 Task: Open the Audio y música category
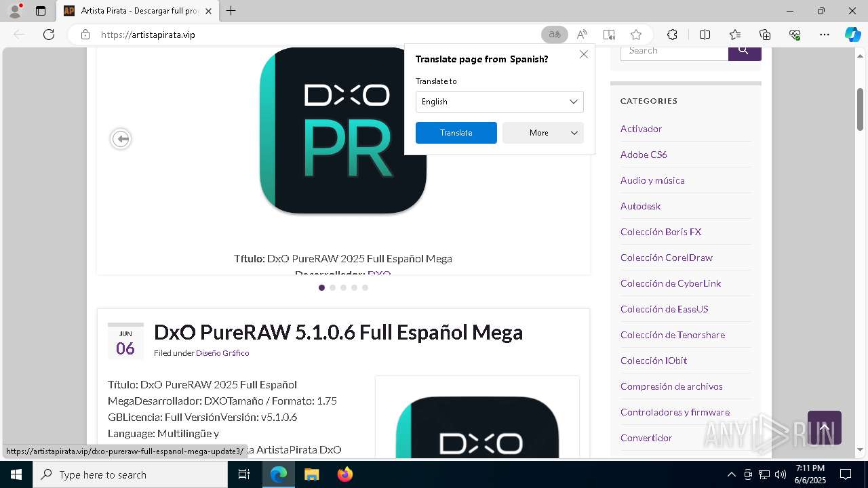click(x=652, y=180)
